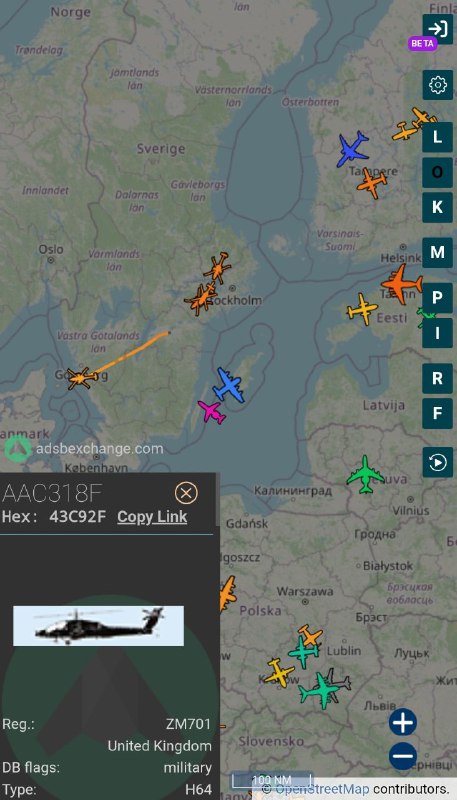The width and height of the screenshot is (457, 800).
Task: Toggle the R map button
Action: 438,379
